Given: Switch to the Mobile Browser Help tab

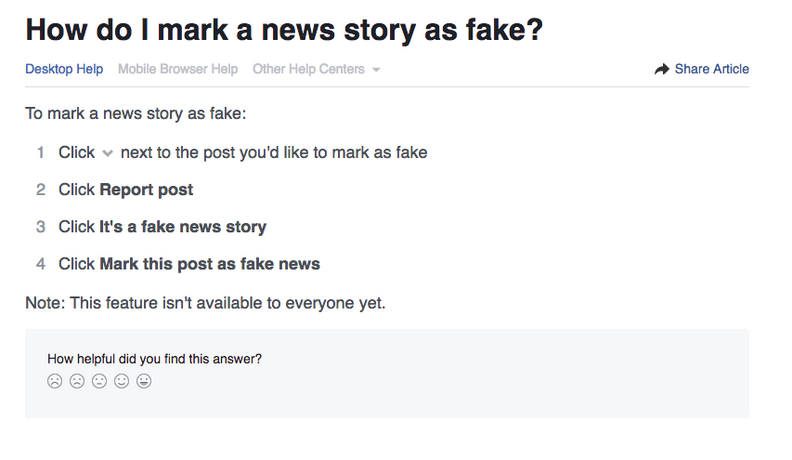Looking at the screenshot, I should (x=178, y=69).
